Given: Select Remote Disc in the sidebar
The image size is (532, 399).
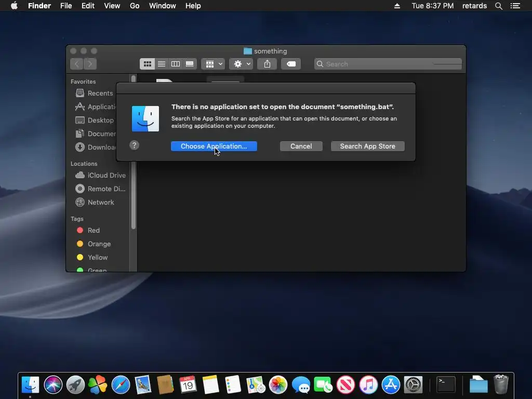Looking at the screenshot, I should click(x=100, y=189).
